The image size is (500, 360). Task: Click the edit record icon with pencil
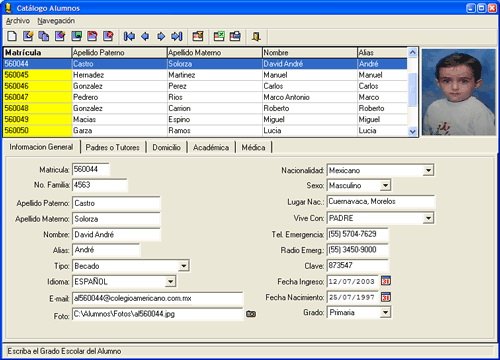pyautogui.click(x=28, y=36)
